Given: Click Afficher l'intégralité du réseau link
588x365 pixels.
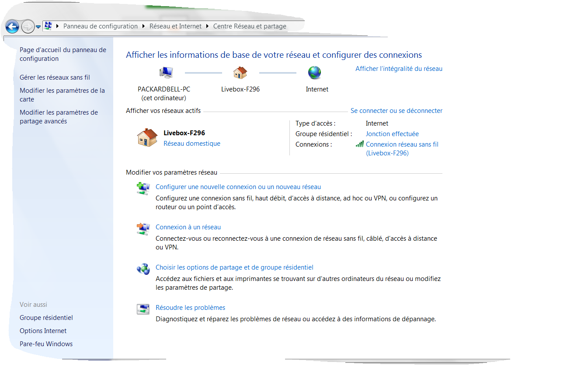Looking at the screenshot, I should (x=399, y=69).
